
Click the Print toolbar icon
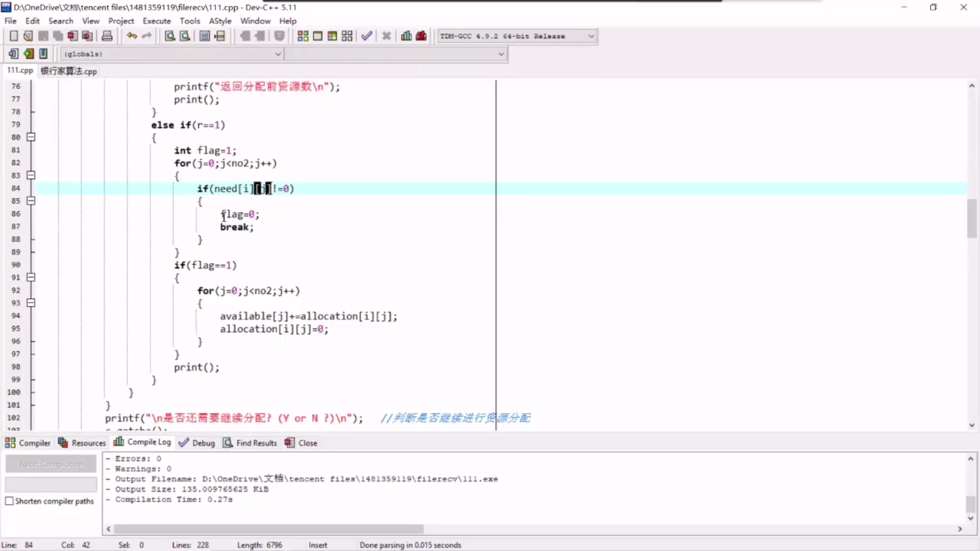click(x=107, y=36)
